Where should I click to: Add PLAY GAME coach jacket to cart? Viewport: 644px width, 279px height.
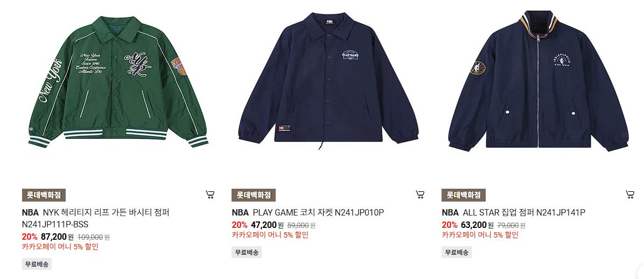tap(420, 195)
